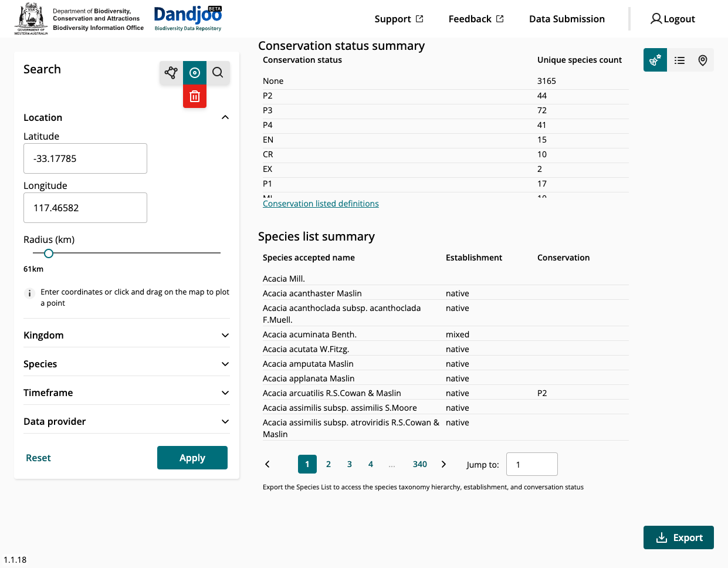Click the Acacia Mill. species row

(x=446, y=279)
